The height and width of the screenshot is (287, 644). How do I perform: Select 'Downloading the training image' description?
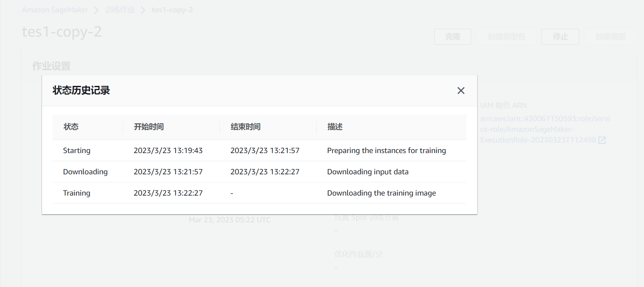pos(381,193)
